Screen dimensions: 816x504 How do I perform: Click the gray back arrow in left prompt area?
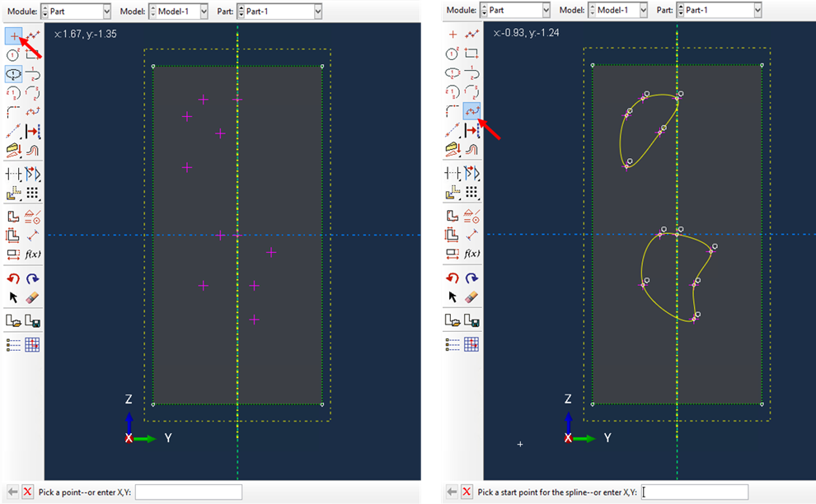pyautogui.click(x=13, y=492)
